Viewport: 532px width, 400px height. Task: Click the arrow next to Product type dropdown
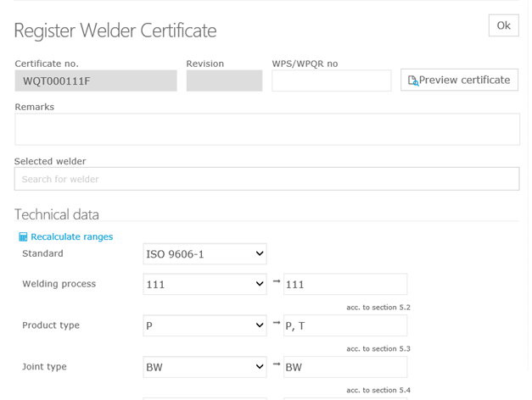(276, 322)
